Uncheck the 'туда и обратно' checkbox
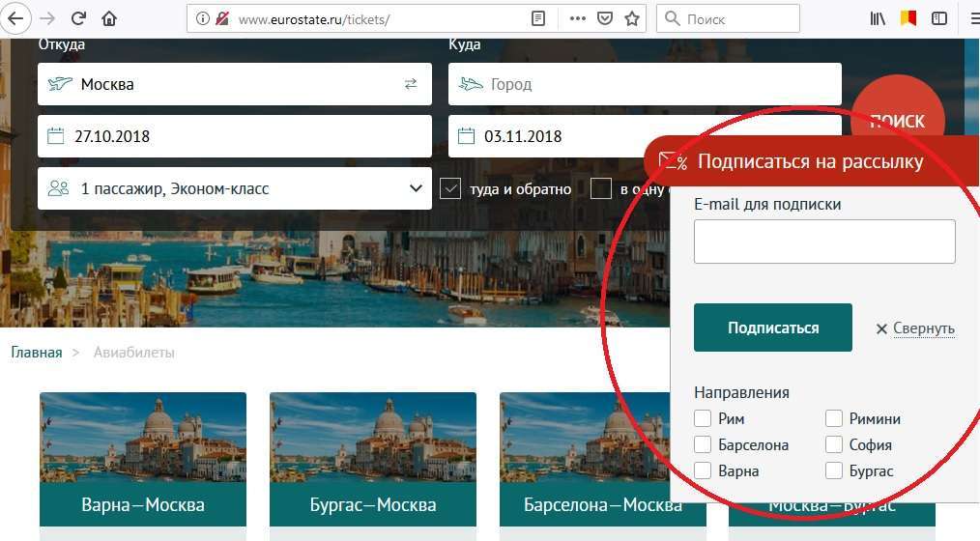Viewport: 980px width, 541px height. pyautogui.click(x=449, y=188)
